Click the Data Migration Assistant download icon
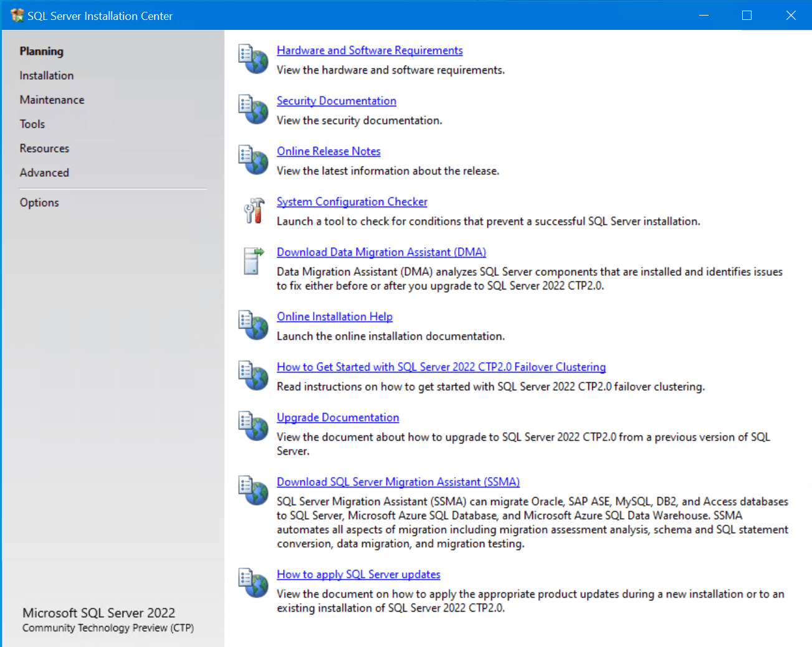The image size is (812, 647). [253, 261]
